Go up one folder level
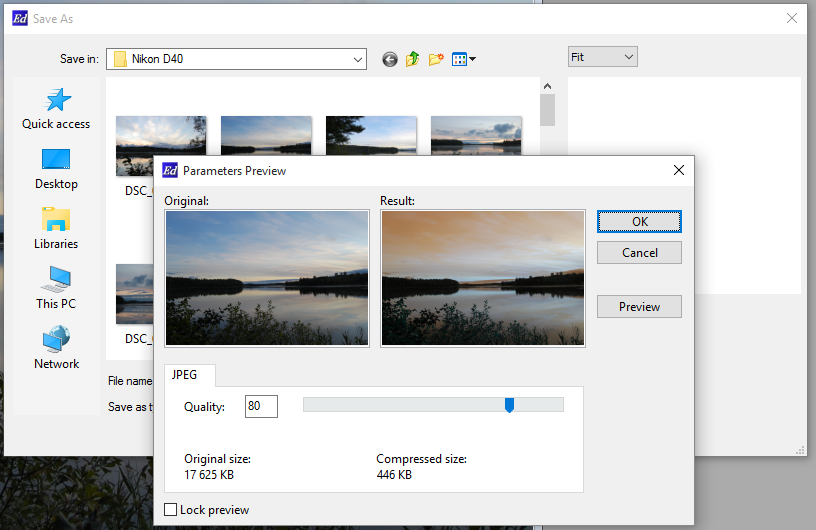Image resolution: width=816 pixels, height=530 pixels. 413,59
